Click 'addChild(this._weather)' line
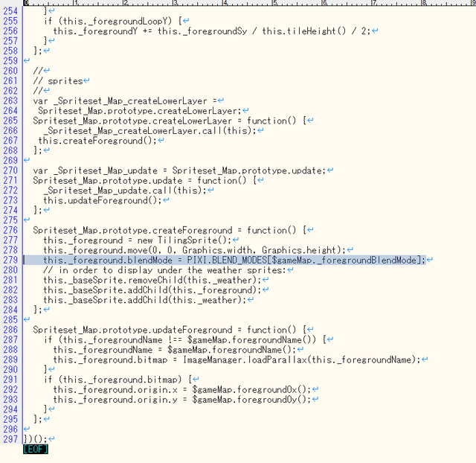 click(144, 300)
